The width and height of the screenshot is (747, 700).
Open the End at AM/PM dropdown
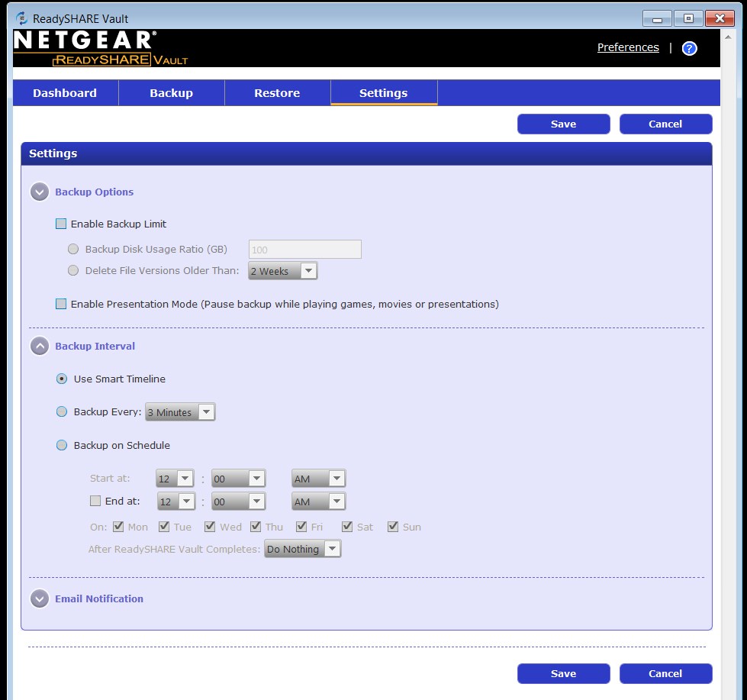(x=318, y=502)
